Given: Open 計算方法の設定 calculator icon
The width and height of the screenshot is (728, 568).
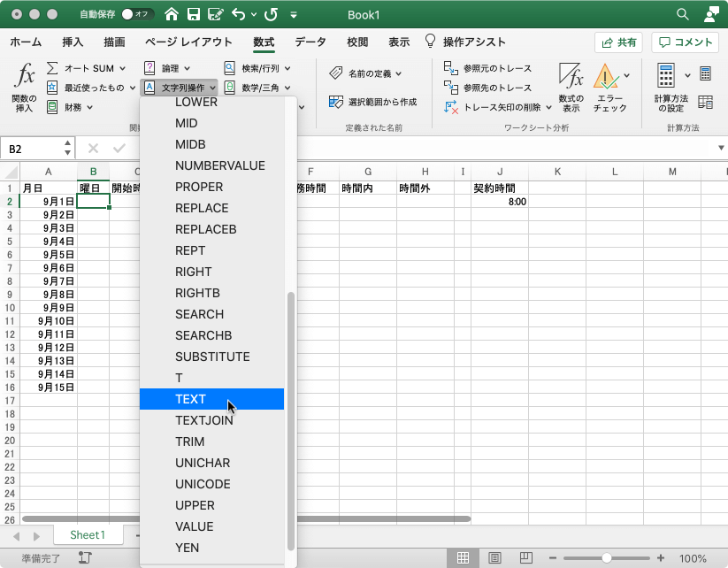Looking at the screenshot, I should click(666, 75).
